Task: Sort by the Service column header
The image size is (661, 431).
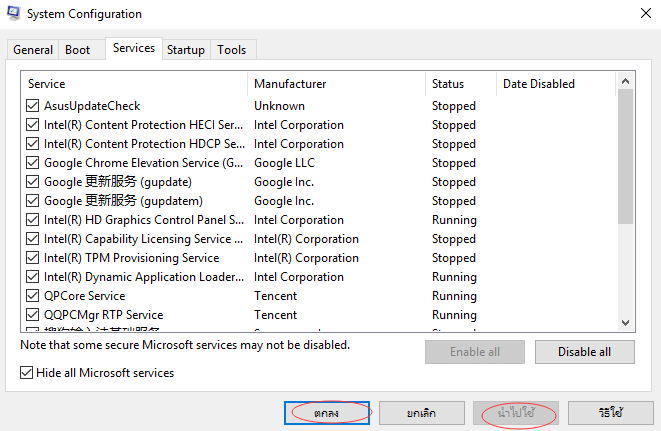Action: click(134, 84)
